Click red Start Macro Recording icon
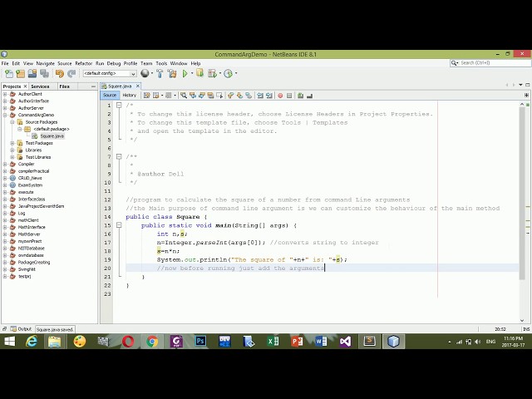This screenshot has width=532, height=399. pos(280,96)
